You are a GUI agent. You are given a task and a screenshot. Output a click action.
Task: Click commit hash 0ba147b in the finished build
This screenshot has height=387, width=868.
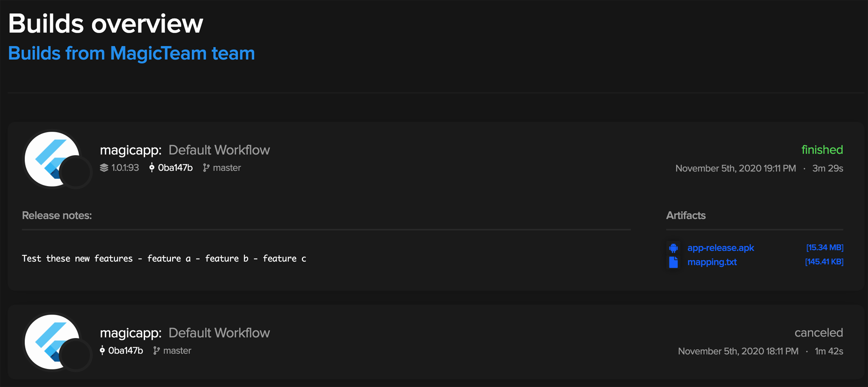[x=175, y=168]
